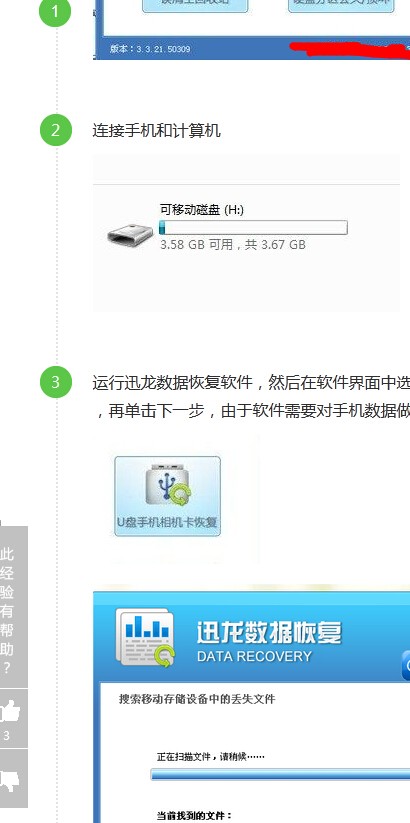Click the thumbs up helpful icon
The width and height of the screenshot is (410, 823).
(x=9, y=712)
